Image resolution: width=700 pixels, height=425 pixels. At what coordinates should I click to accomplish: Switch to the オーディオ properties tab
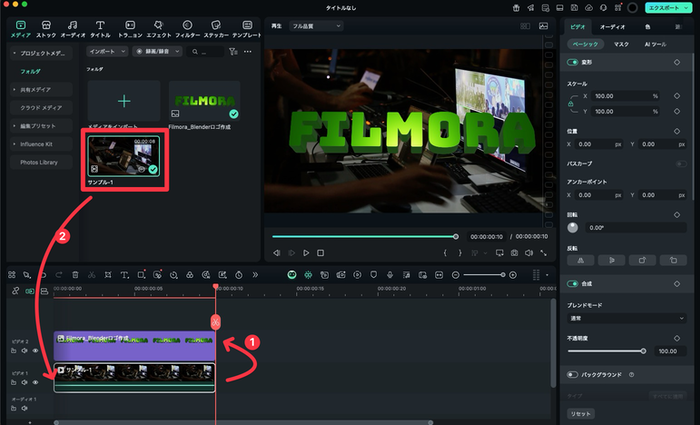click(613, 26)
